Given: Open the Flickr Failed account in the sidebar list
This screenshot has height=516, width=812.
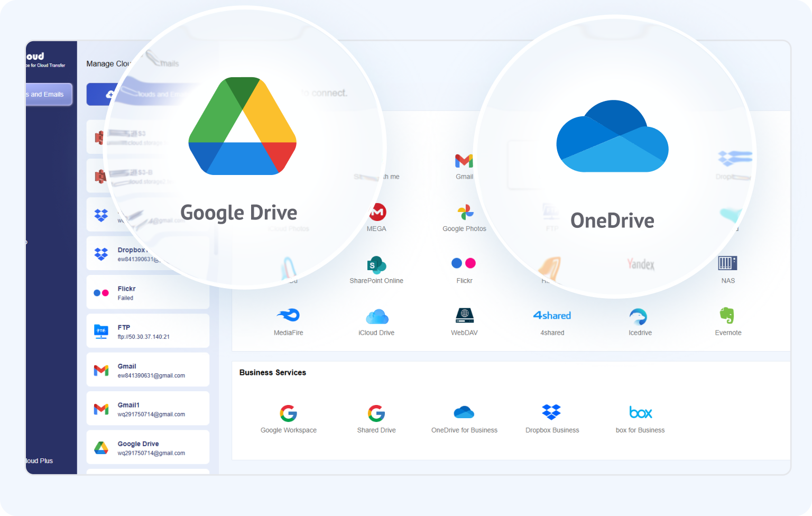Looking at the screenshot, I should click(x=148, y=292).
